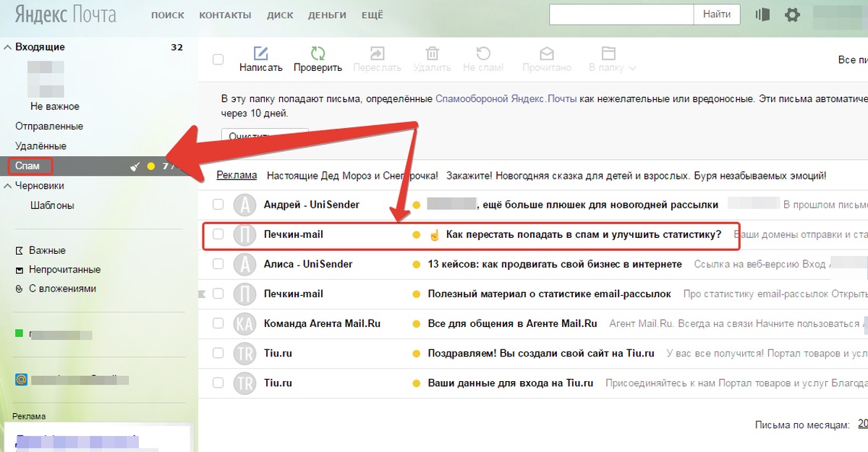The width and height of the screenshot is (868, 452).
Task: Click the Прочитано envelope icon
Action: point(547,54)
